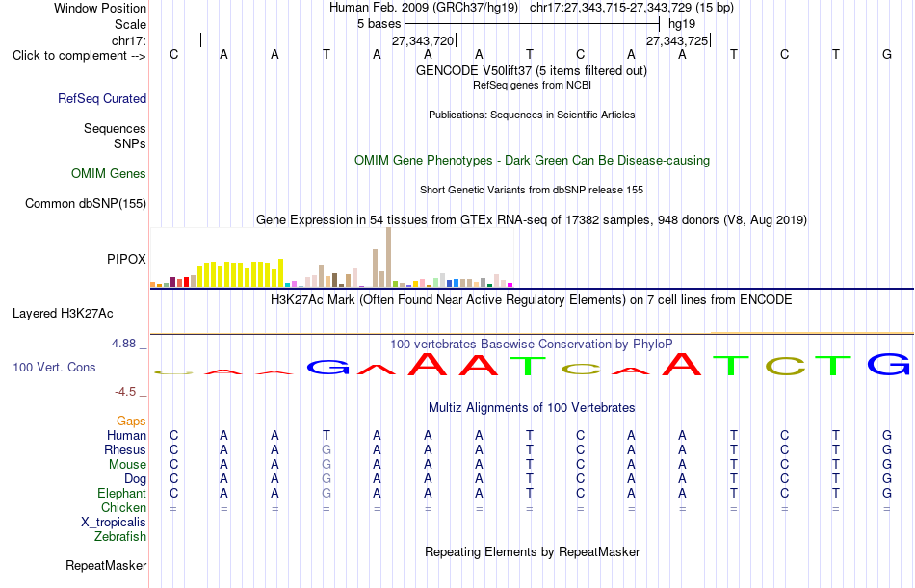Click 'Short Genetic Variants from dbSNP release 155'

[532, 191]
